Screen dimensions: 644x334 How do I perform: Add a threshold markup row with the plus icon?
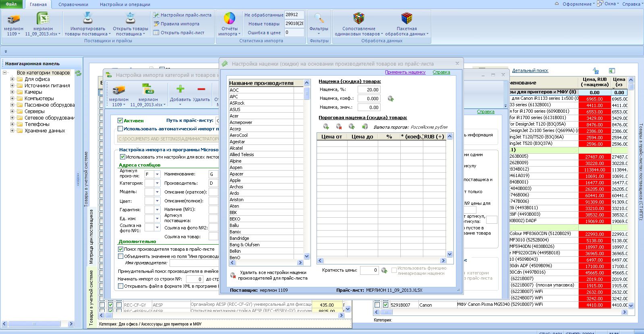[x=326, y=127]
